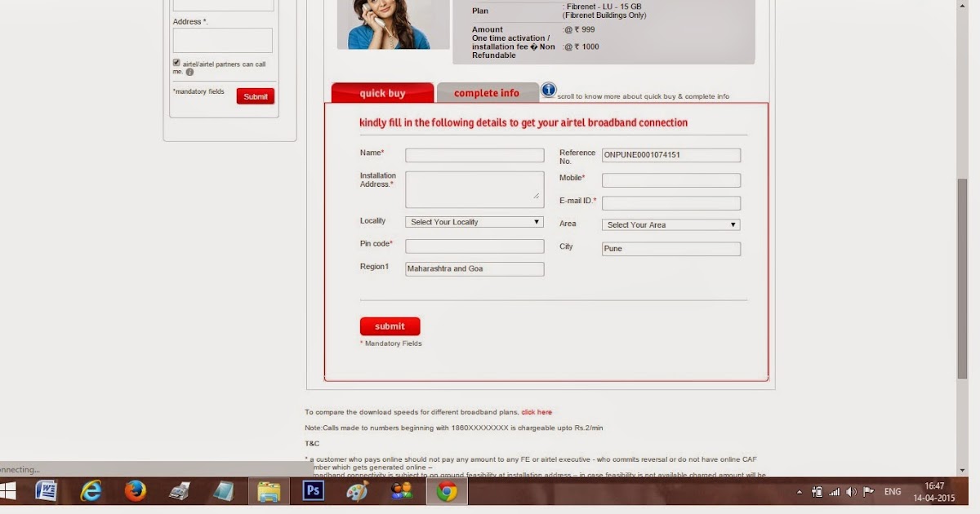Click the 'Fibrenet - LU - 15 GB' plan text
Viewport: 980px width, 514px height.
(604, 7)
